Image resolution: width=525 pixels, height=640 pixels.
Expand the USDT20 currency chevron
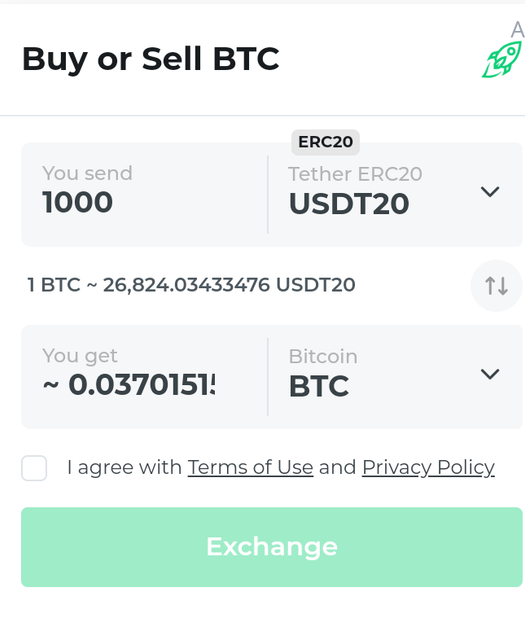coord(490,191)
